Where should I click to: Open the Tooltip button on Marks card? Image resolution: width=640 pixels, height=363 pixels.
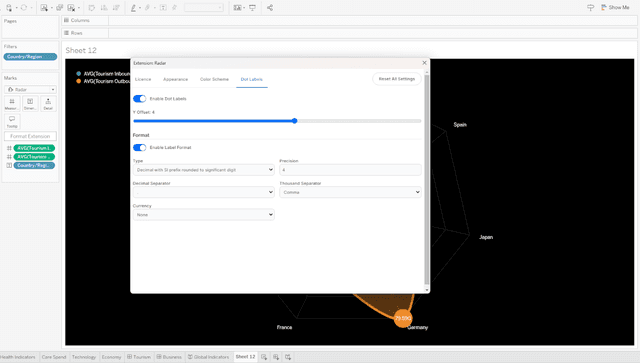click(12, 122)
